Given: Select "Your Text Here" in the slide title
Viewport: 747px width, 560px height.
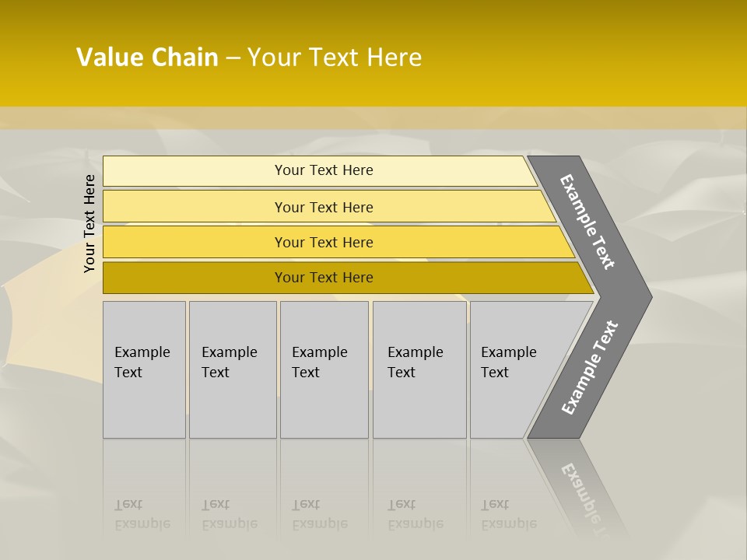Looking at the screenshot, I should coord(335,58).
